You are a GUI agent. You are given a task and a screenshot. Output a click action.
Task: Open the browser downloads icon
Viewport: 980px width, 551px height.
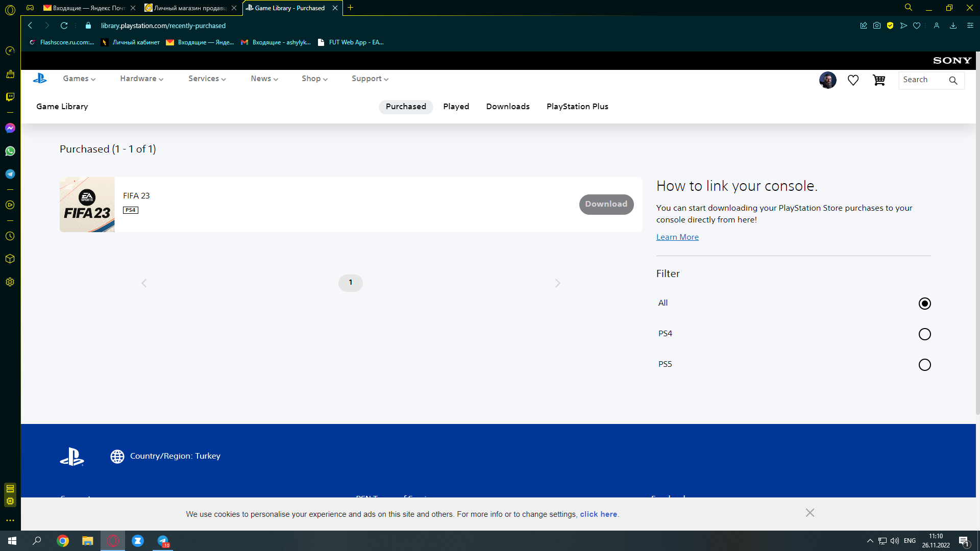(953, 26)
